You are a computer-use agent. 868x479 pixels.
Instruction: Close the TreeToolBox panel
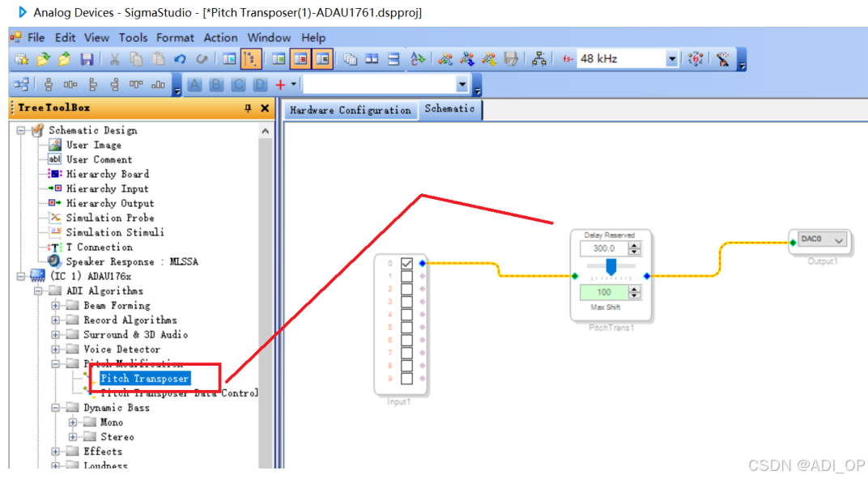tap(265, 108)
